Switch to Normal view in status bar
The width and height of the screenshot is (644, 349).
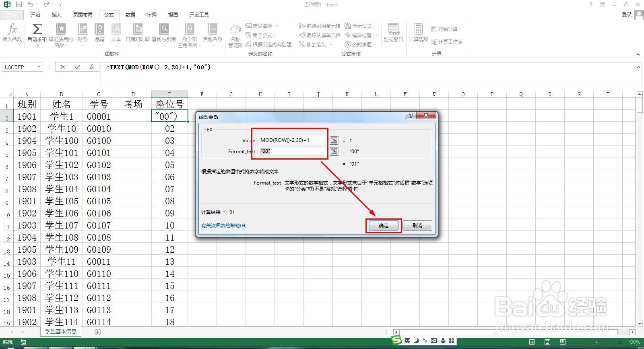(x=532, y=342)
